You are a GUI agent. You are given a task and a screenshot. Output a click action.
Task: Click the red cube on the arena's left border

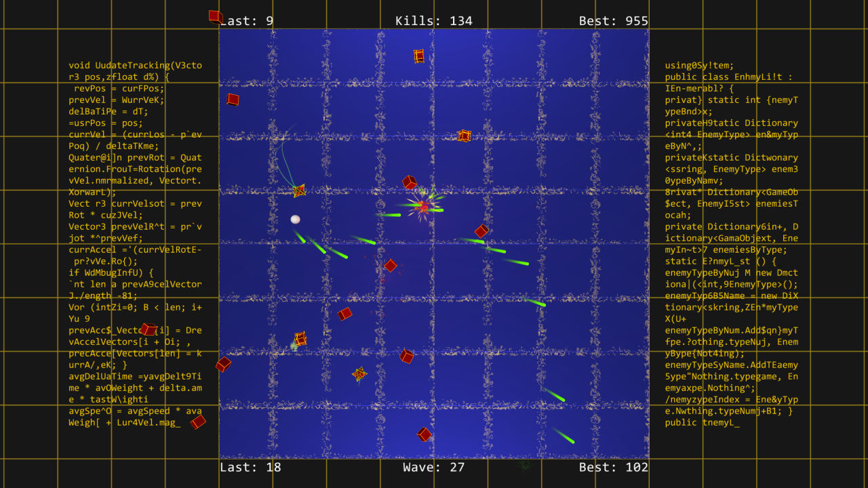click(x=223, y=364)
